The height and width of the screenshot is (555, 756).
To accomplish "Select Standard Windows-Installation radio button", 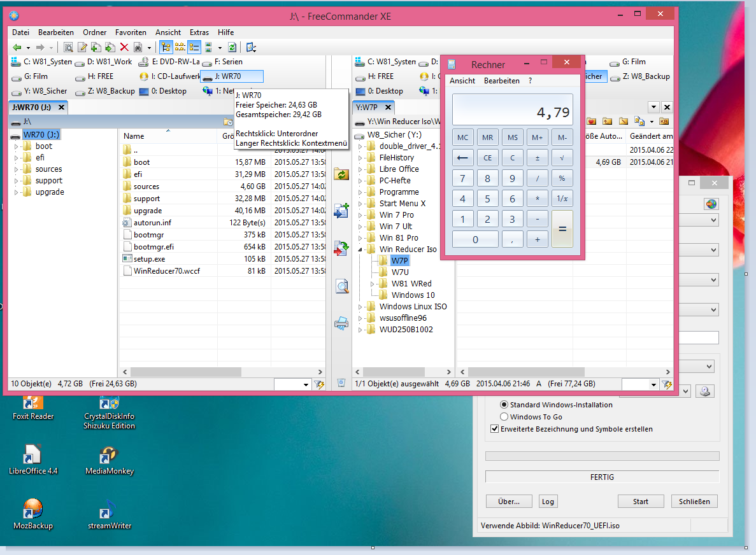I will [x=504, y=405].
